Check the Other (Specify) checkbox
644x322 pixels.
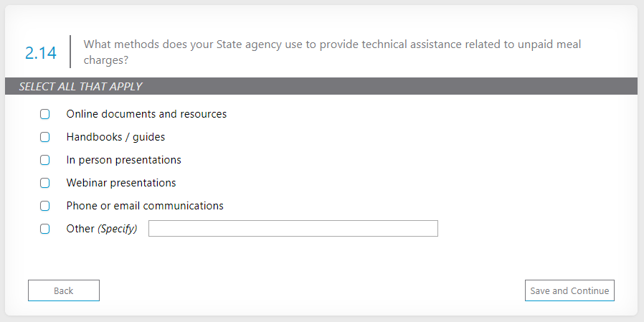pyautogui.click(x=45, y=229)
